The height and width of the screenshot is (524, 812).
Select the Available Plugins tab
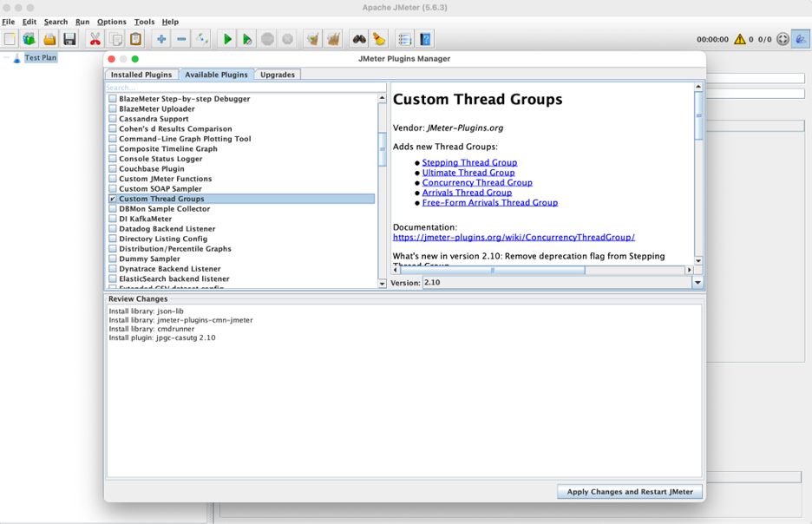217,75
